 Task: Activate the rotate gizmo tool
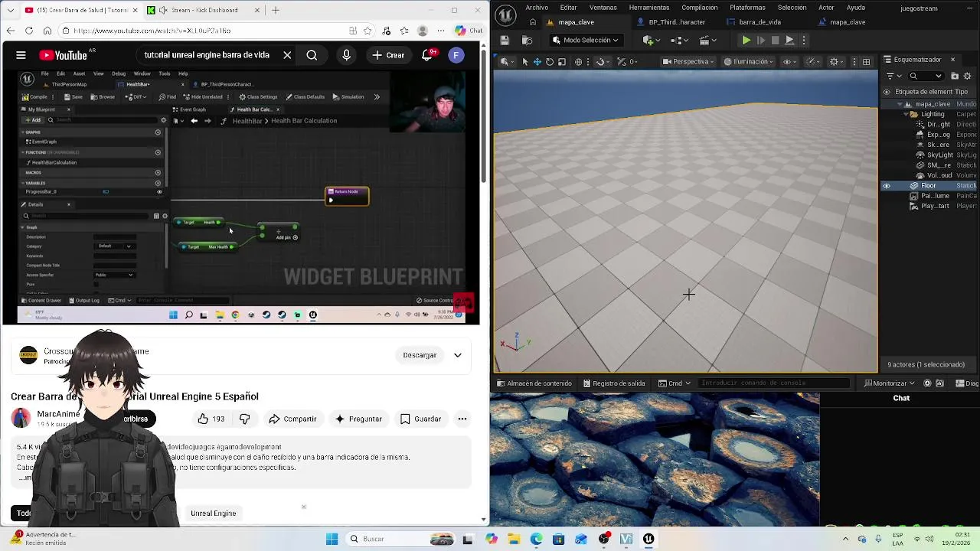click(x=550, y=62)
